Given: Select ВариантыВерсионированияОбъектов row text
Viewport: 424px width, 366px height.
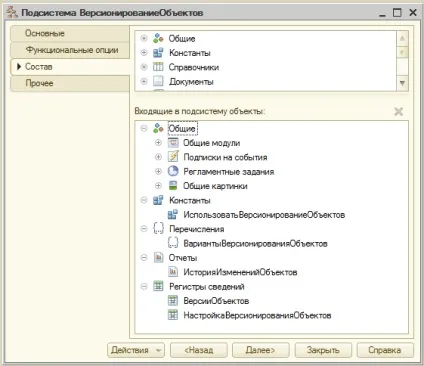Looking at the screenshot, I should (255, 244).
